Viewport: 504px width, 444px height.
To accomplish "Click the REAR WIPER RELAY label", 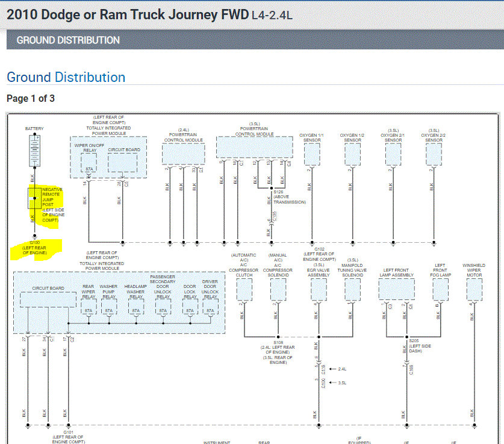I will [x=89, y=292].
